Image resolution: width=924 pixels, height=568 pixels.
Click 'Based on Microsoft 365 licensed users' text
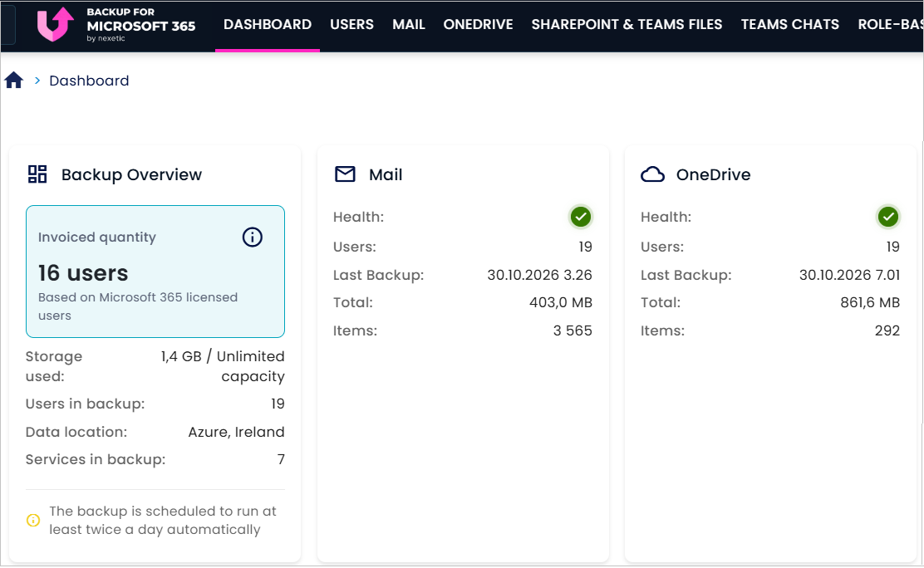pyautogui.click(x=138, y=306)
